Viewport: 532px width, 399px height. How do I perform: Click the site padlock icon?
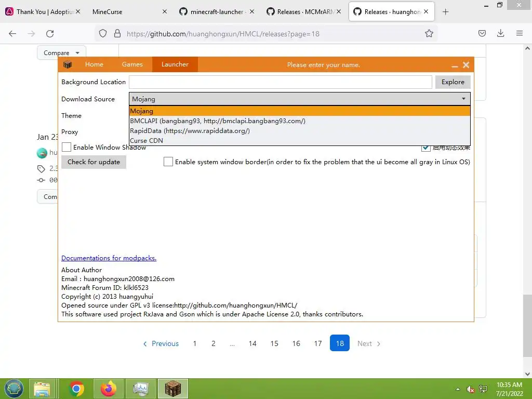tap(117, 34)
